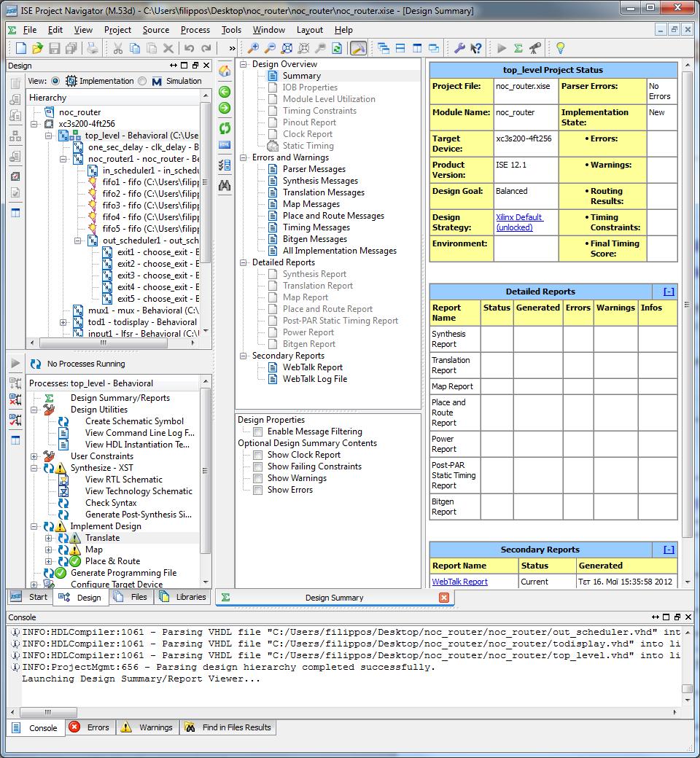The width and height of the screenshot is (700, 758).
Task: Collapse Detailed Reports table with [-] link
Action: click(669, 292)
